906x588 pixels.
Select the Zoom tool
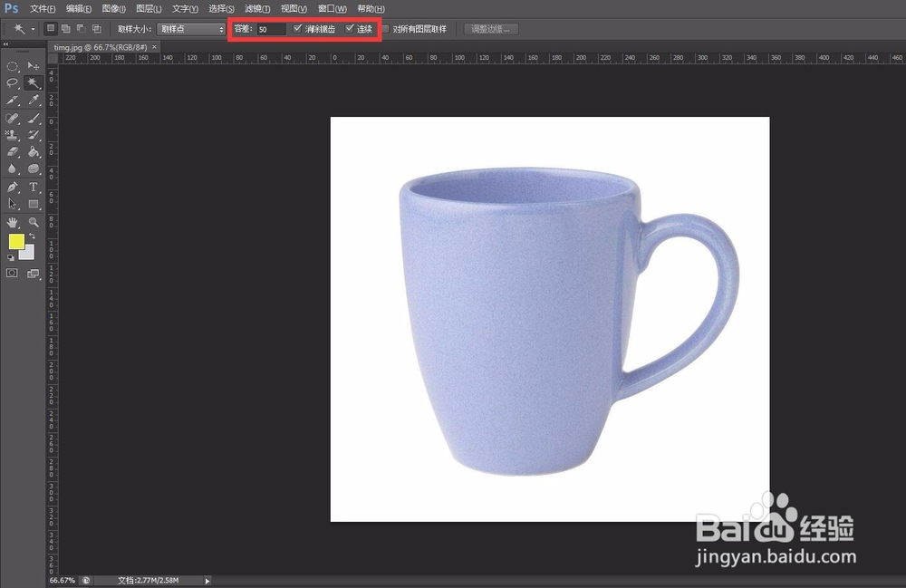click(x=34, y=222)
